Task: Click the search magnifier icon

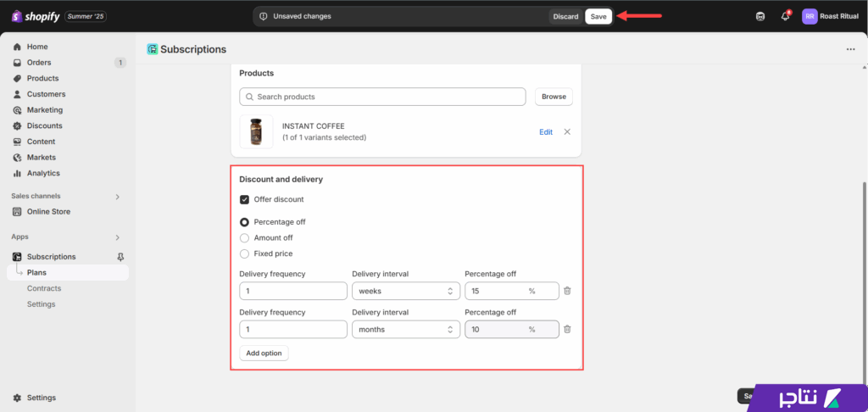Action: [x=250, y=97]
